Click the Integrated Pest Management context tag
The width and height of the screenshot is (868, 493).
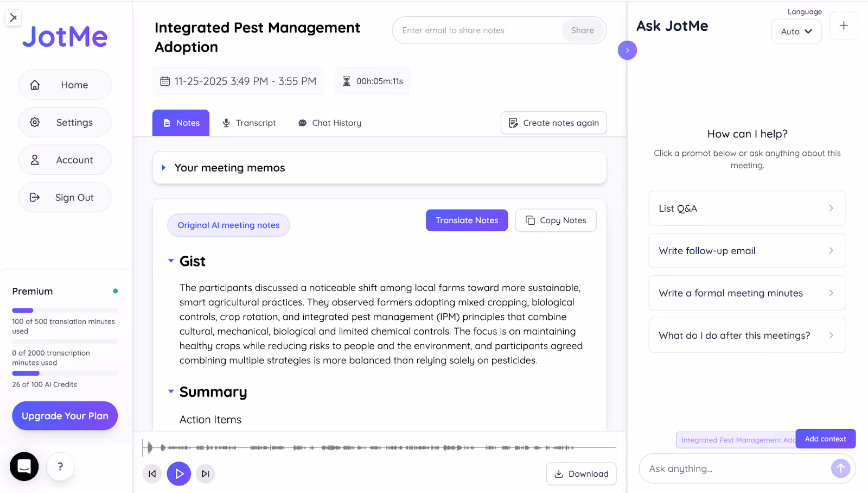[736, 440]
